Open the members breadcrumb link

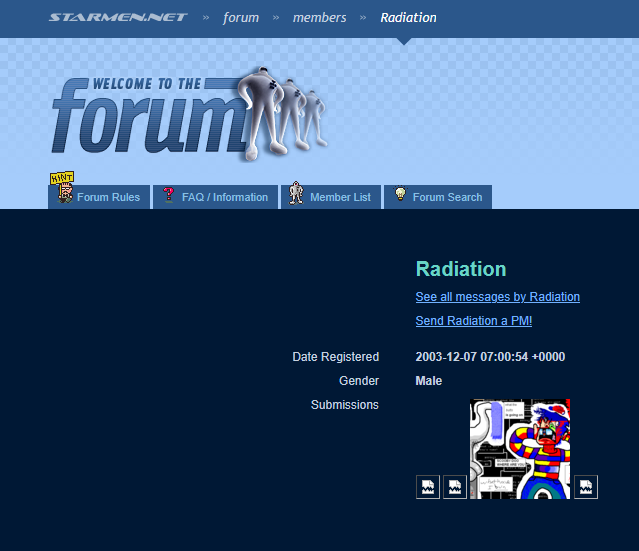319,17
